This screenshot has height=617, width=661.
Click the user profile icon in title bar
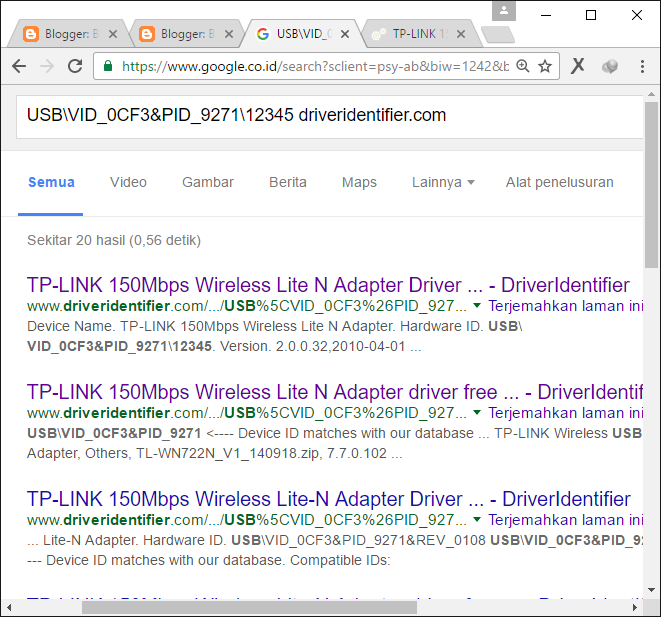tap(504, 11)
